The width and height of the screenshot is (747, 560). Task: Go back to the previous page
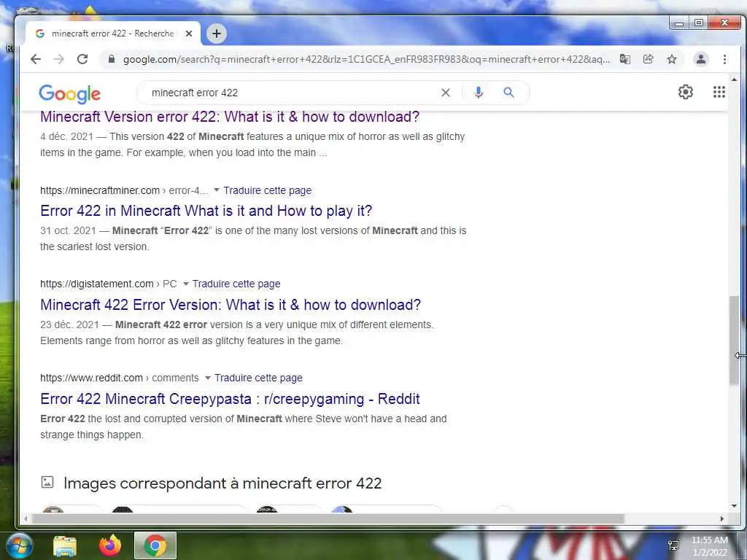pyautogui.click(x=36, y=59)
